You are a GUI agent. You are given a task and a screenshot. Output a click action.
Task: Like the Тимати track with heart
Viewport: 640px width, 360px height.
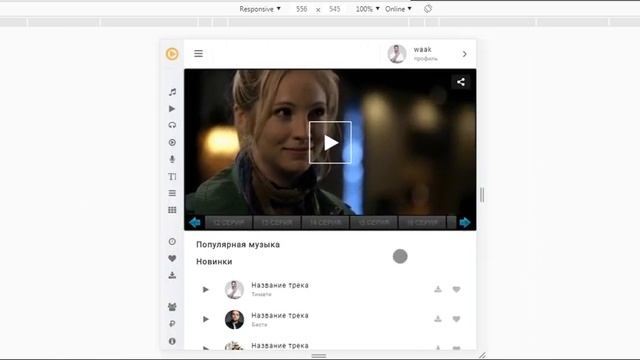tap(456, 289)
